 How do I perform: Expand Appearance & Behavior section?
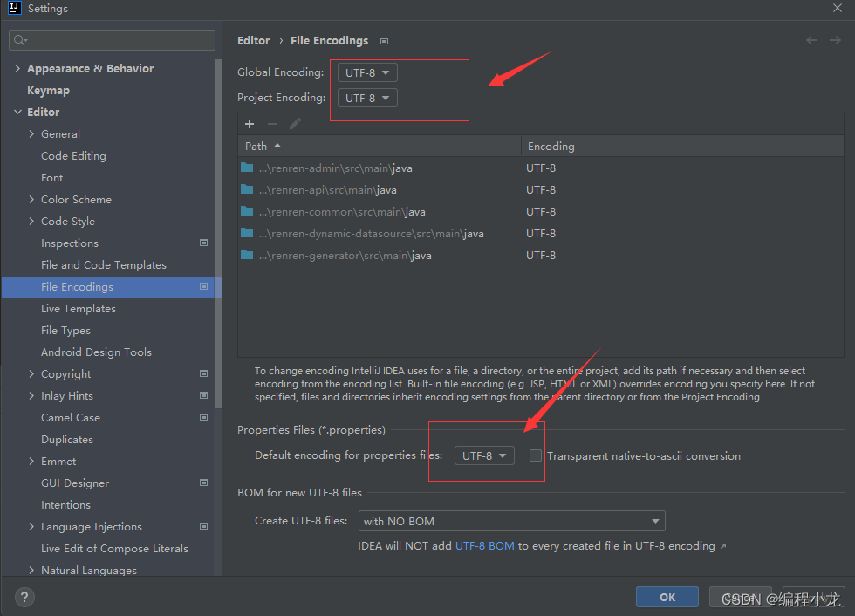[x=17, y=68]
